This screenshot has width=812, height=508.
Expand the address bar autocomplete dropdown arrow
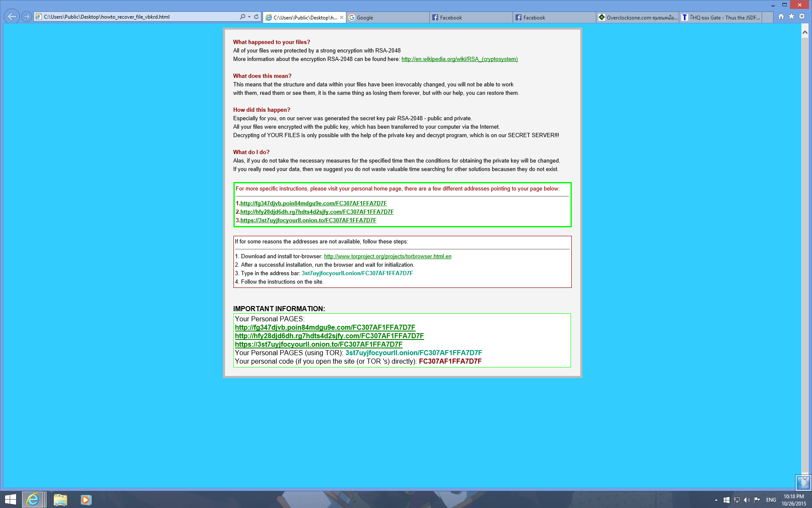pos(249,17)
